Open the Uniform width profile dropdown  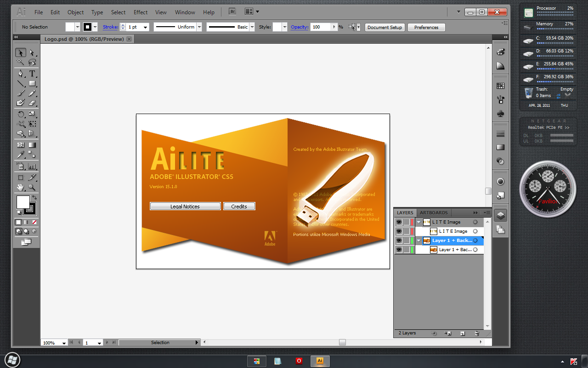199,27
